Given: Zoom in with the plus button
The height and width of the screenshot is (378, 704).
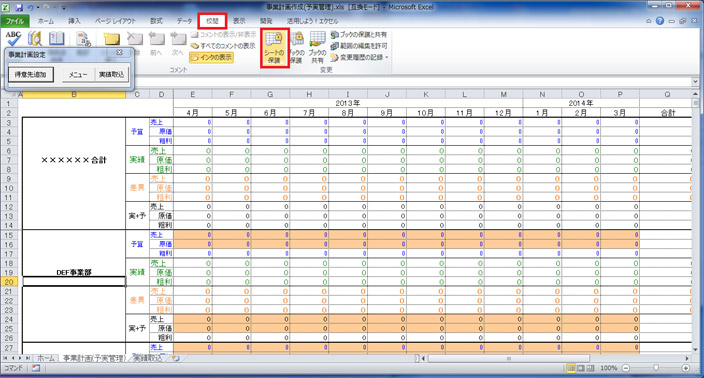Looking at the screenshot, I should click(x=686, y=368).
